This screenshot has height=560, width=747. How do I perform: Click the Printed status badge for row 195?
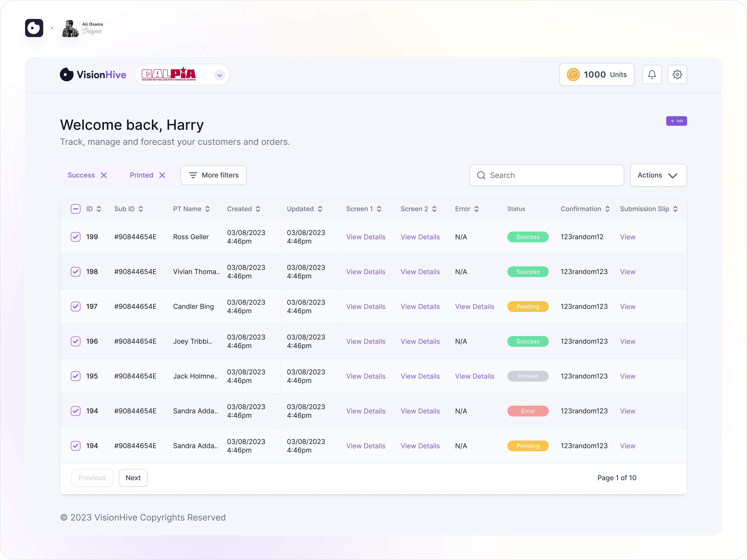[x=528, y=376]
